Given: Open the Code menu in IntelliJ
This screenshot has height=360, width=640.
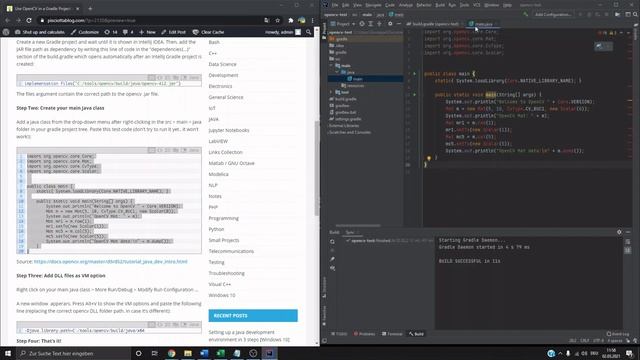Looking at the screenshot, I should click(x=390, y=5).
